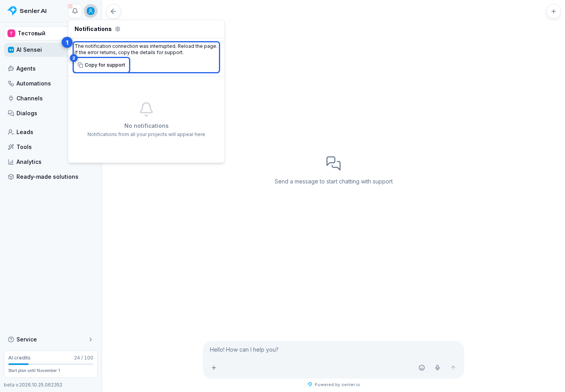Click the back arrow button
The height and width of the screenshot is (392, 565).
click(113, 11)
